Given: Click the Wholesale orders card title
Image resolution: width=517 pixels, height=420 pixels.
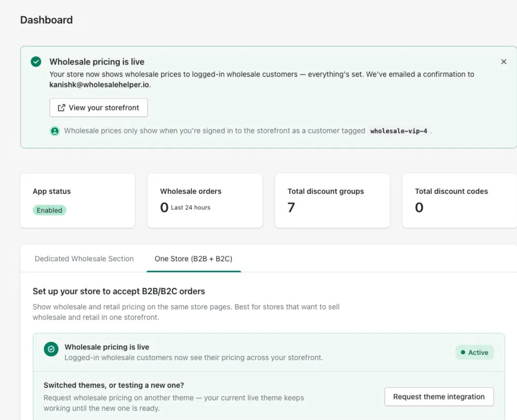Looking at the screenshot, I should tap(191, 191).
